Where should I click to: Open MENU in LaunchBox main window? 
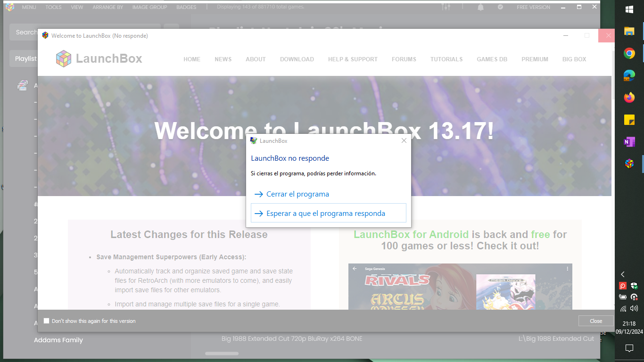pos(29,7)
